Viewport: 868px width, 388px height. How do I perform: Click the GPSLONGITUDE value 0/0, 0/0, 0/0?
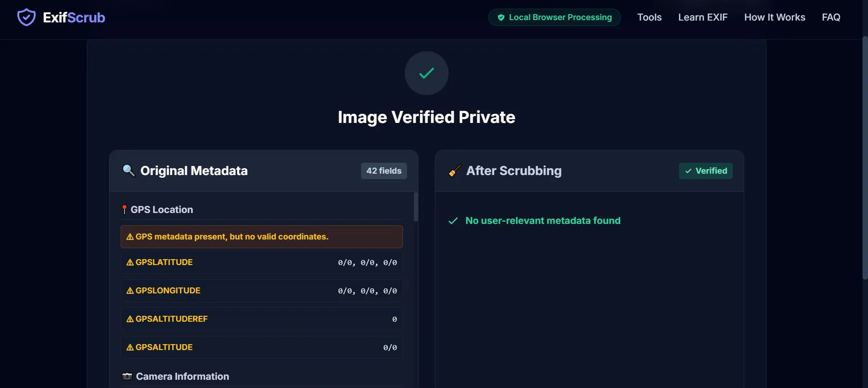tap(367, 291)
